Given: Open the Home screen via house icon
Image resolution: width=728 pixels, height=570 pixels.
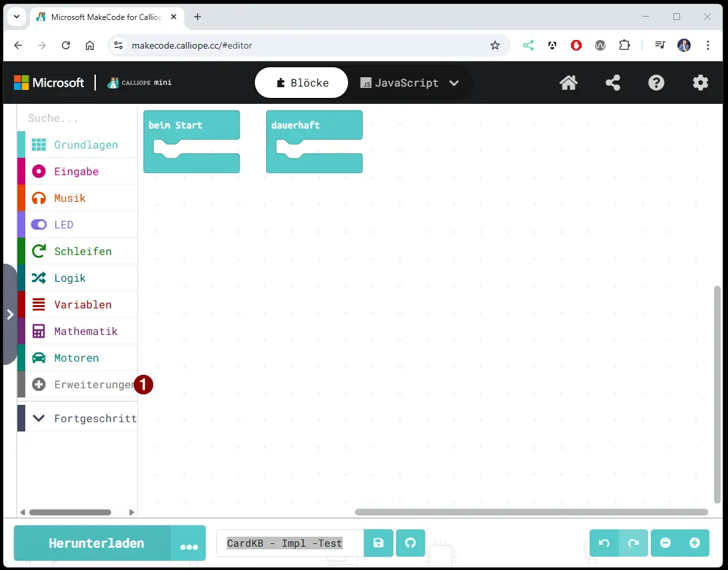Looking at the screenshot, I should point(568,83).
